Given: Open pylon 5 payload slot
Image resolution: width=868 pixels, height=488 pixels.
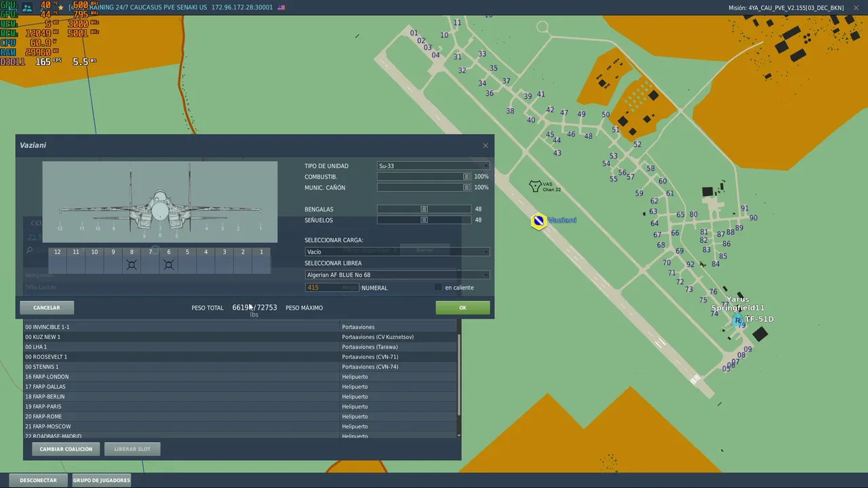Looking at the screenshot, I should [x=187, y=260].
